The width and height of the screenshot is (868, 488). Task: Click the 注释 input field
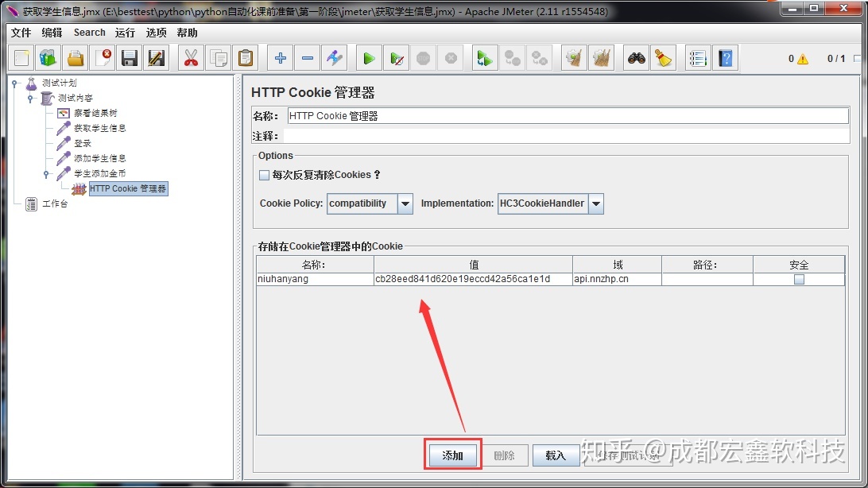point(566,136)
